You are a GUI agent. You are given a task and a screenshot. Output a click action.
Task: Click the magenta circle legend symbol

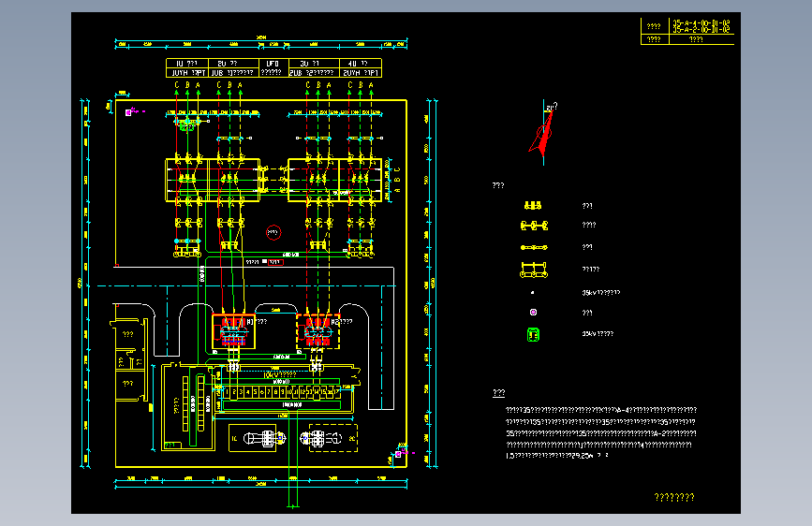pos(534,313)
